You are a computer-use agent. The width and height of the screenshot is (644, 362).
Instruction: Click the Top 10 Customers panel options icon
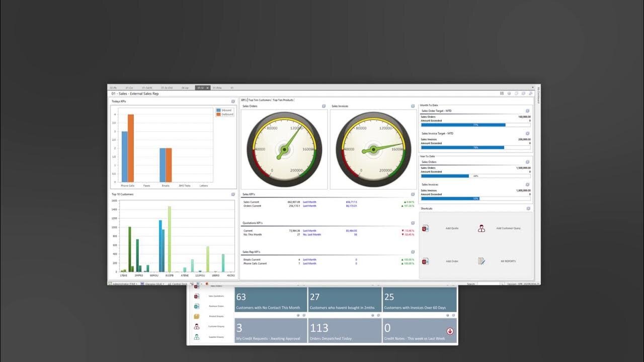click(233, 194)
